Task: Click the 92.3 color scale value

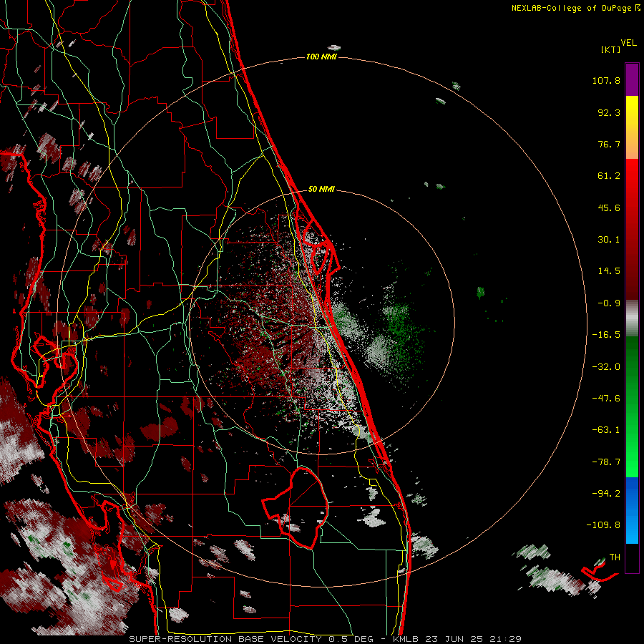Action: (609, 112)
